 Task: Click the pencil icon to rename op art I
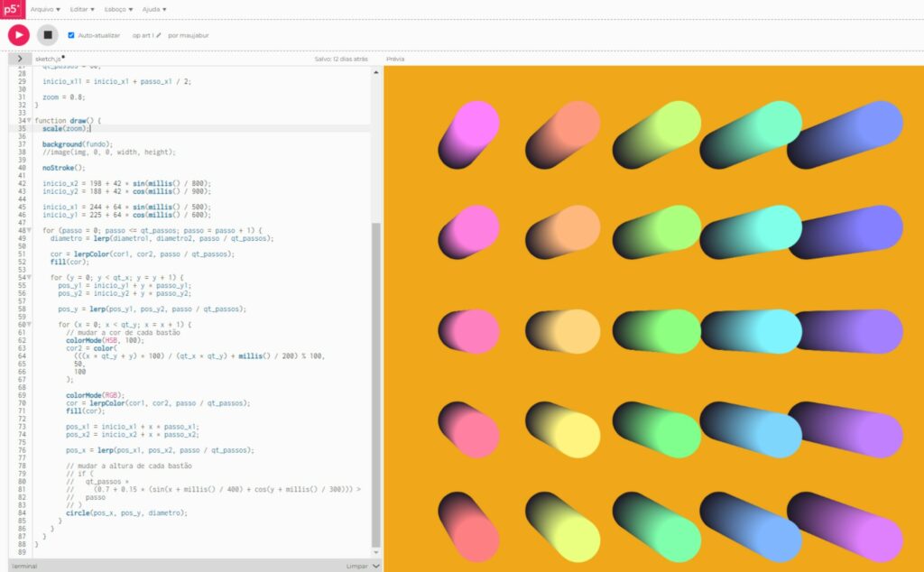159,35
